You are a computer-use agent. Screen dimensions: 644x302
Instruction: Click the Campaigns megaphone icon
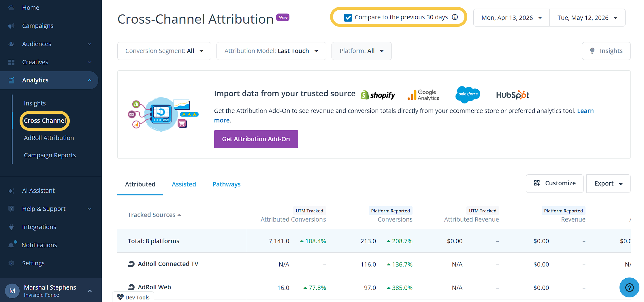coord(11,26)
